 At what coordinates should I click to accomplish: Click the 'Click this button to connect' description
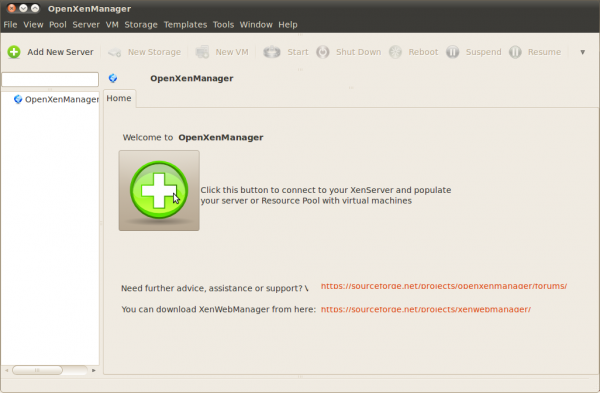pos(326,195)
